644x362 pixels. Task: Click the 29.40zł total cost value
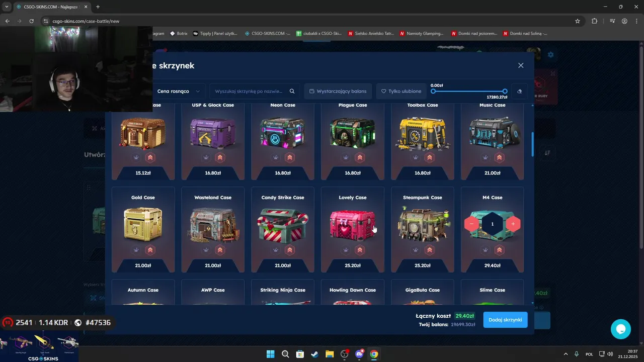click(x=464, y=316)
